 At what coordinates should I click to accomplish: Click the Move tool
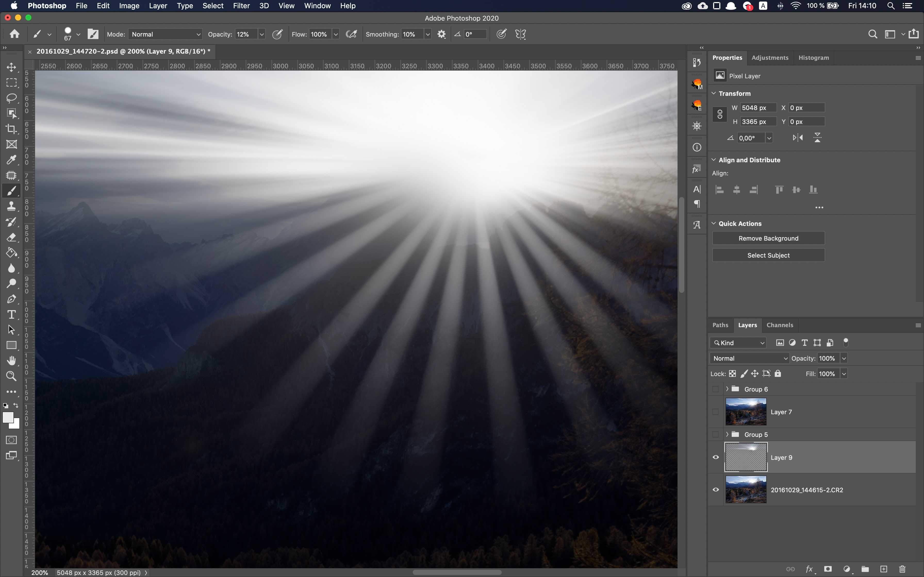(12, 66)
